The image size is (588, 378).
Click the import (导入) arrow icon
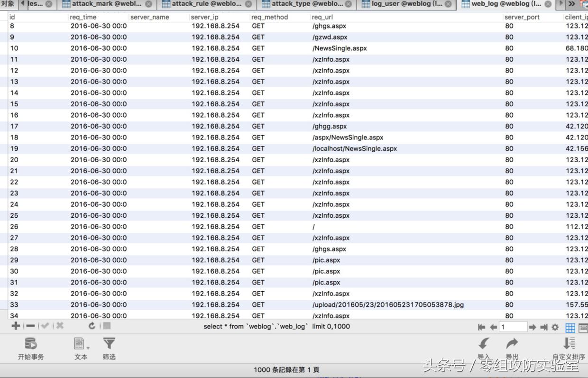tap(484, 344)
